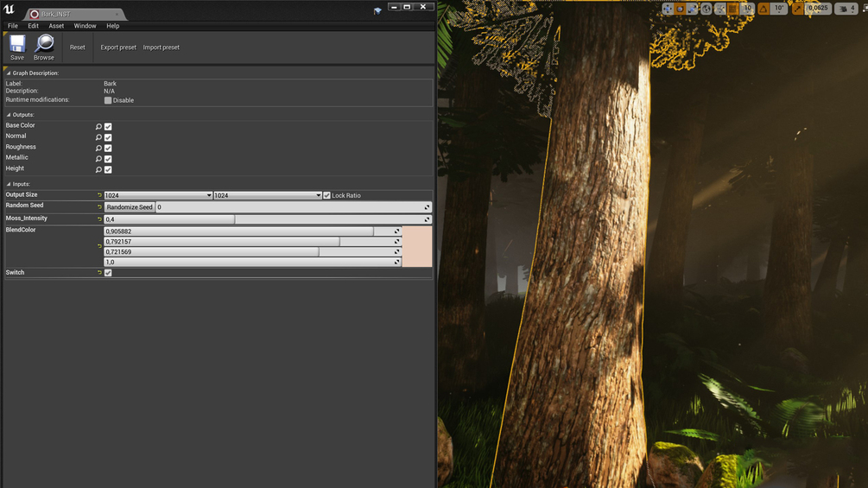Open the scale snap 0,0625 dropdown
The width and height of the screenshot is (868, 488).
tap(818, 9)
